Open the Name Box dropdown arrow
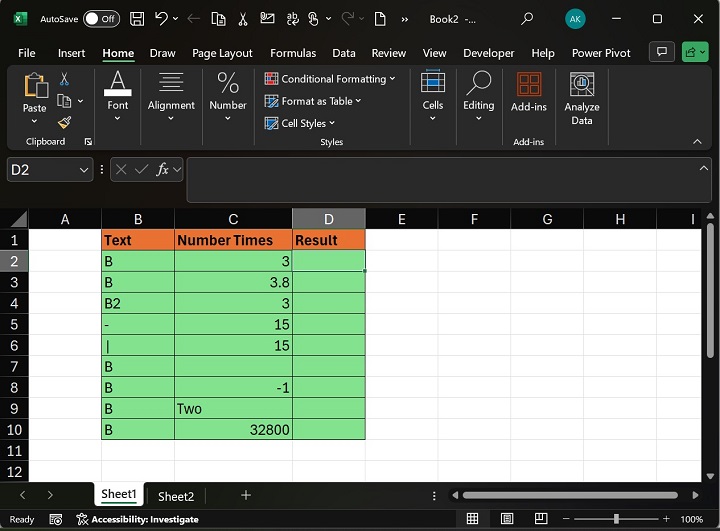 [84, 170]
